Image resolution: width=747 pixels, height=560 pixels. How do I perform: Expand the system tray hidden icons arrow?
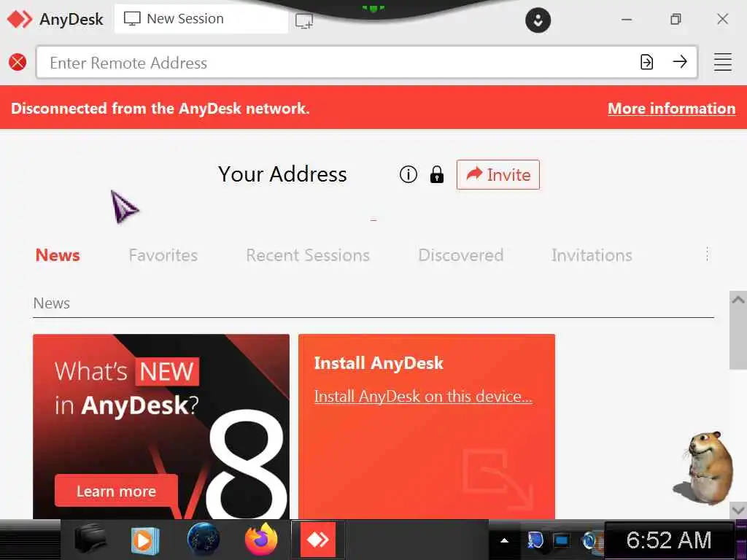504,540
